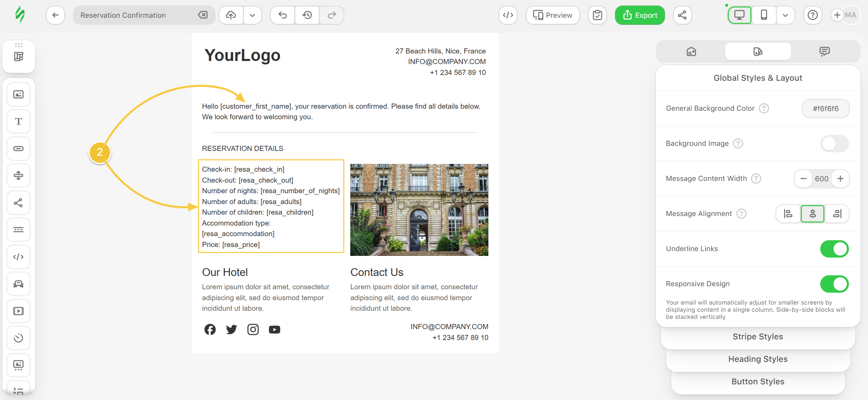Open the MA user avatar
The width and height of the screenshot is (868, 400).
pos(851,15)
